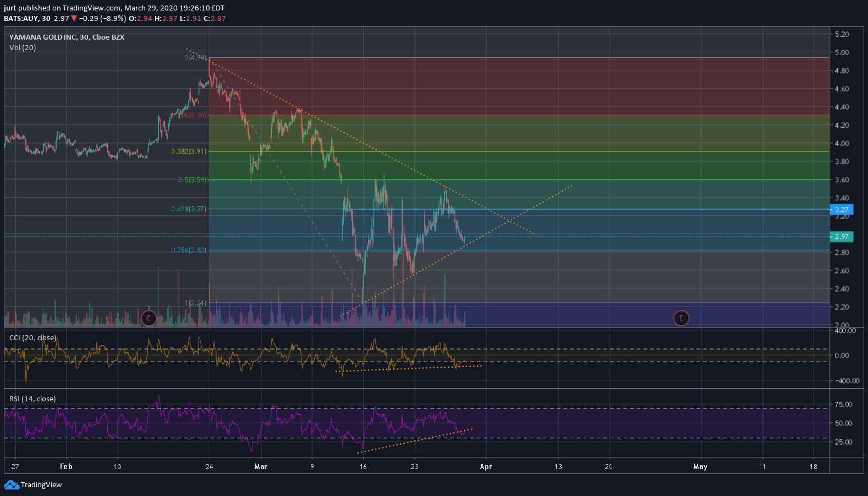Click the 0.618(3.27) Fibonacci level label

click(189, 209)
